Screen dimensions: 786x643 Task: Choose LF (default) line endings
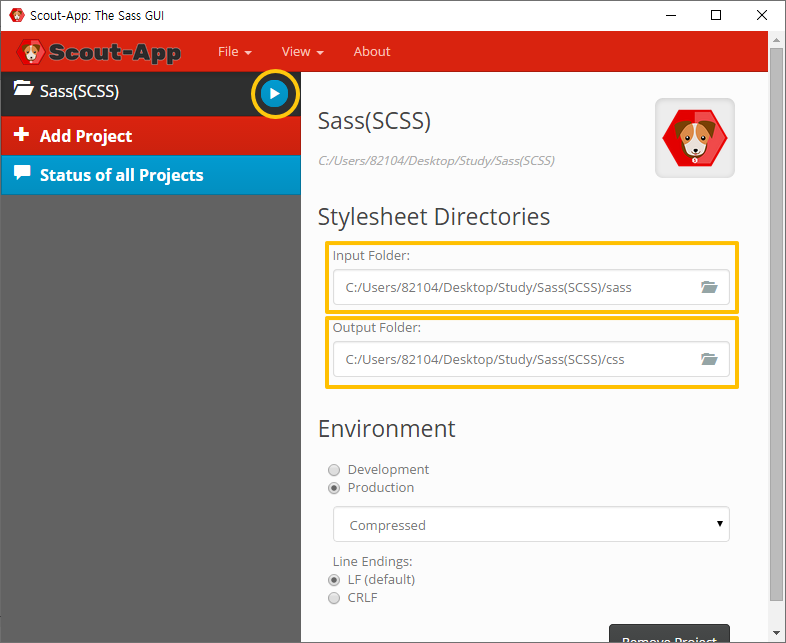point(334,580)
